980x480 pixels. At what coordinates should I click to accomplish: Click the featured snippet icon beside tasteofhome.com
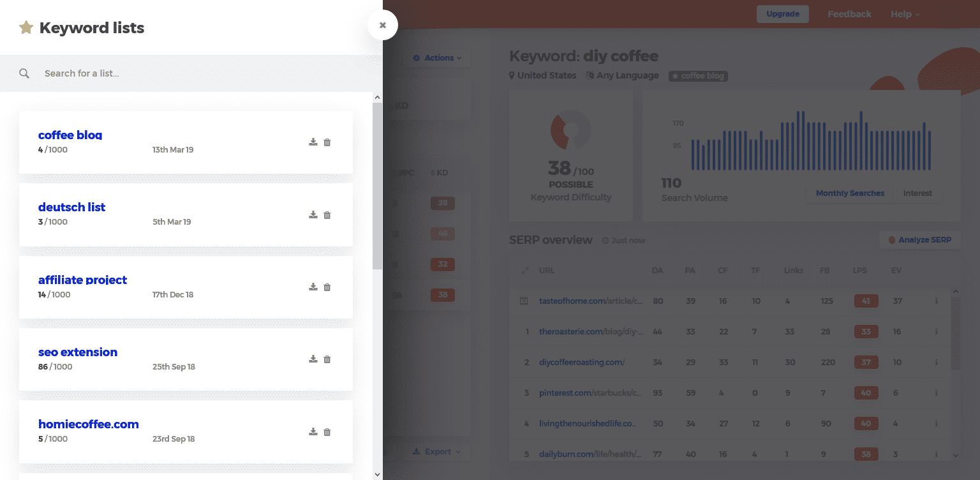pyautogui.click(x=524, y=301)
